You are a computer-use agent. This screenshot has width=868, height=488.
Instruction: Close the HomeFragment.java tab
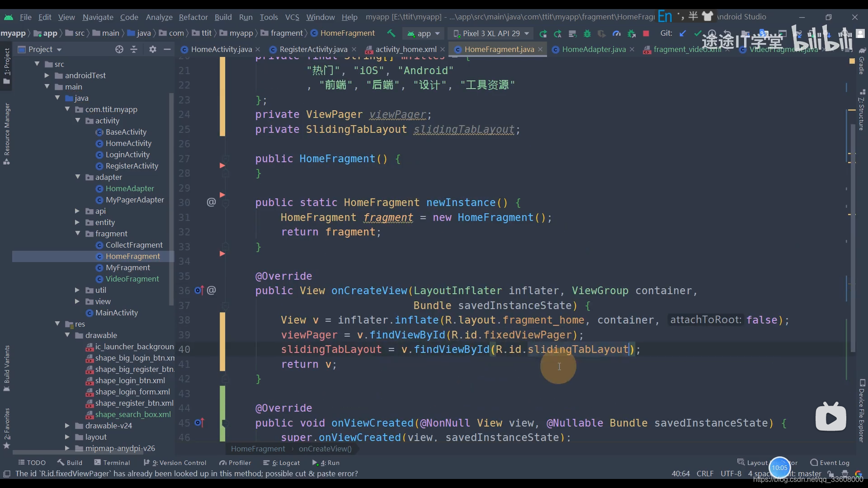[x=540, y=49]
